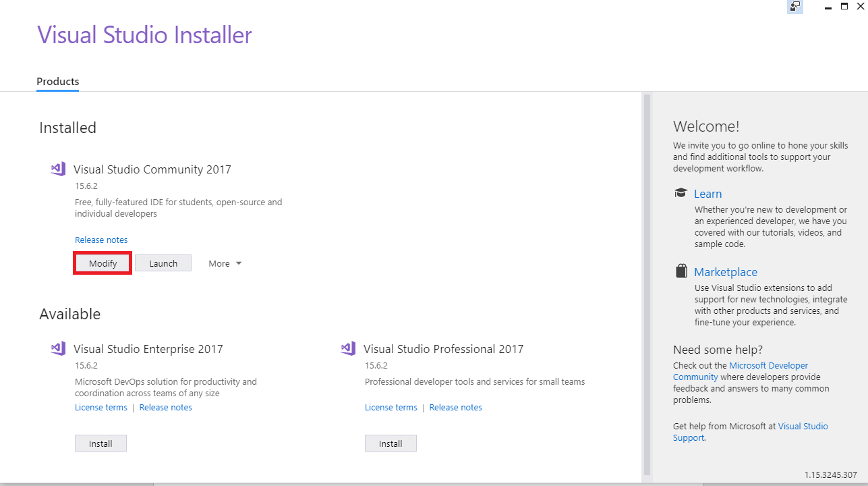Screen dimensions: 868x486
Task: Click the Available section heading
Action: (x=69, y=314)
